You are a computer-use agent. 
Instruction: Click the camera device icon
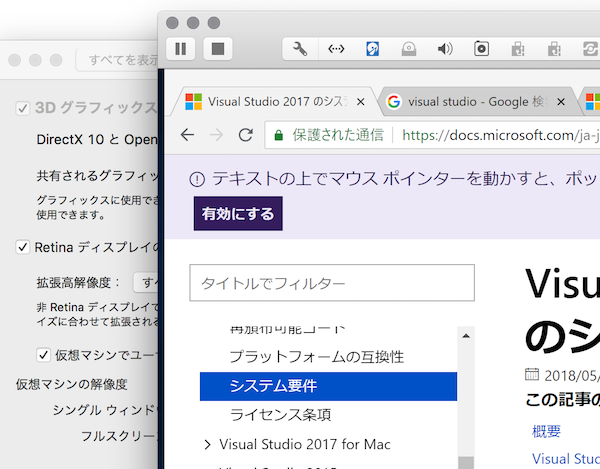(481, 49)
